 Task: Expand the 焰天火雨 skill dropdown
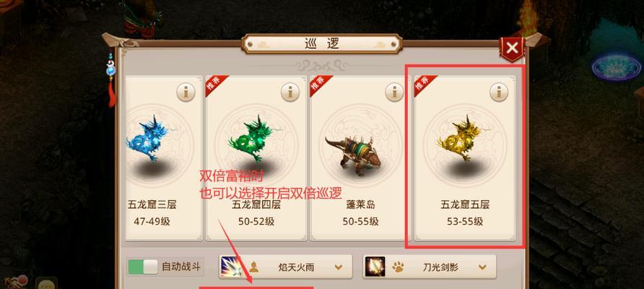pos(339,267)
